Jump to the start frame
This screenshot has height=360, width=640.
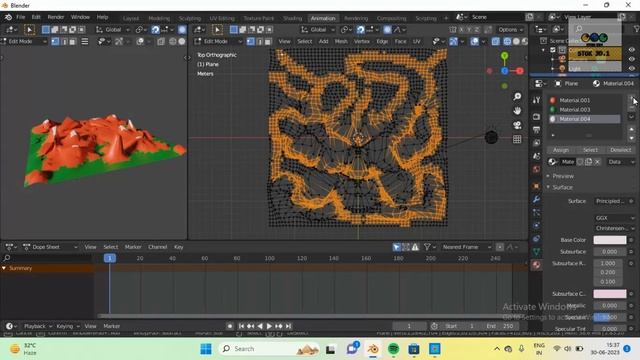click(241, 326)
